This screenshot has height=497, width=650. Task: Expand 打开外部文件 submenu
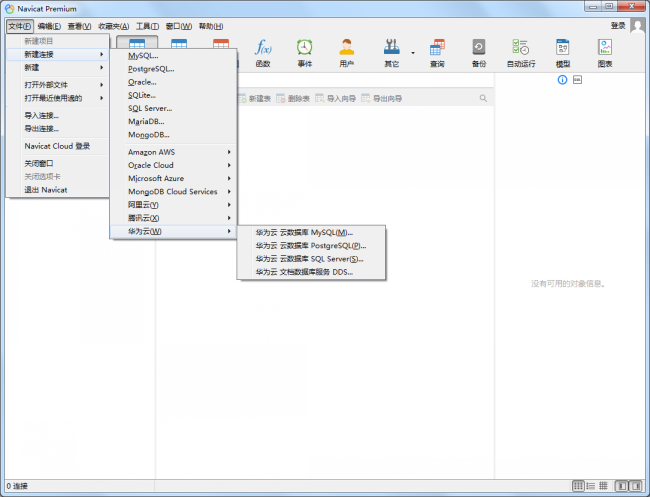[58, 85]
